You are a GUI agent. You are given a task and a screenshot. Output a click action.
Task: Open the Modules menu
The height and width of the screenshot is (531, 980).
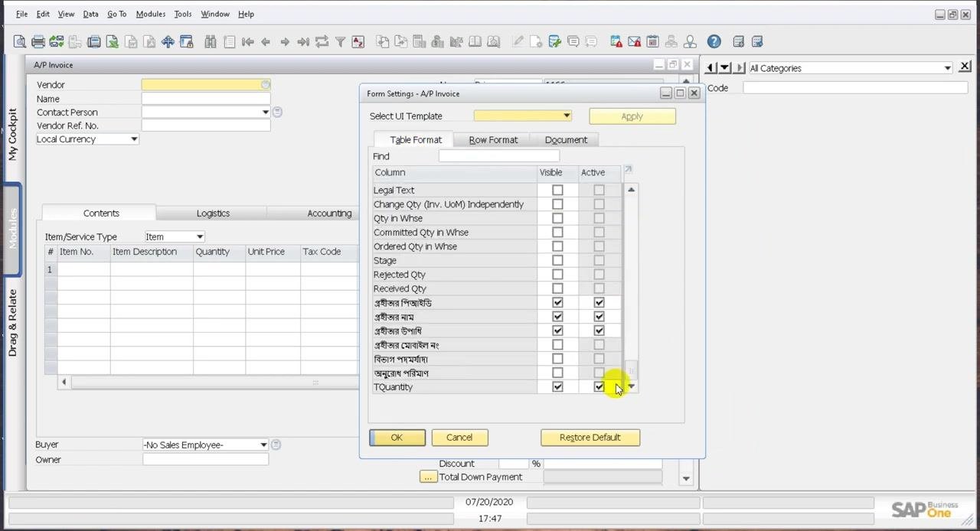151,14
